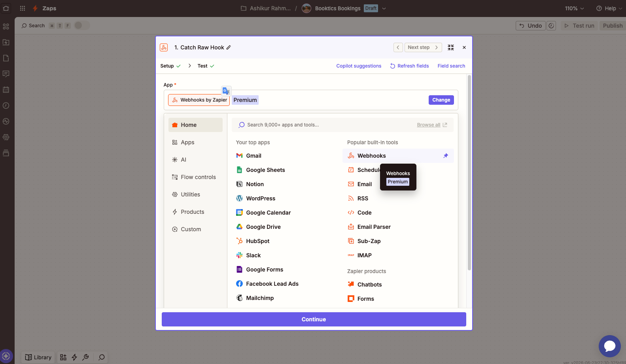Open the zoom 110% dropdown

pos(574,8)
